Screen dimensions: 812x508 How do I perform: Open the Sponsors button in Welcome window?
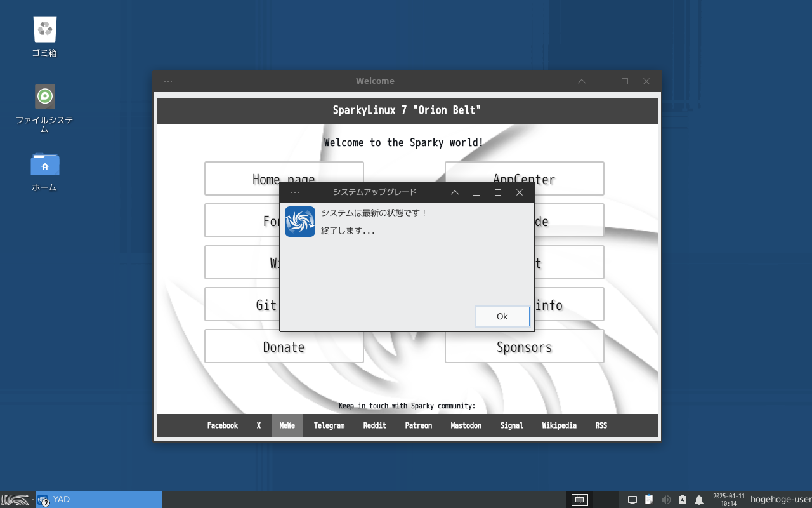(525, 346)
